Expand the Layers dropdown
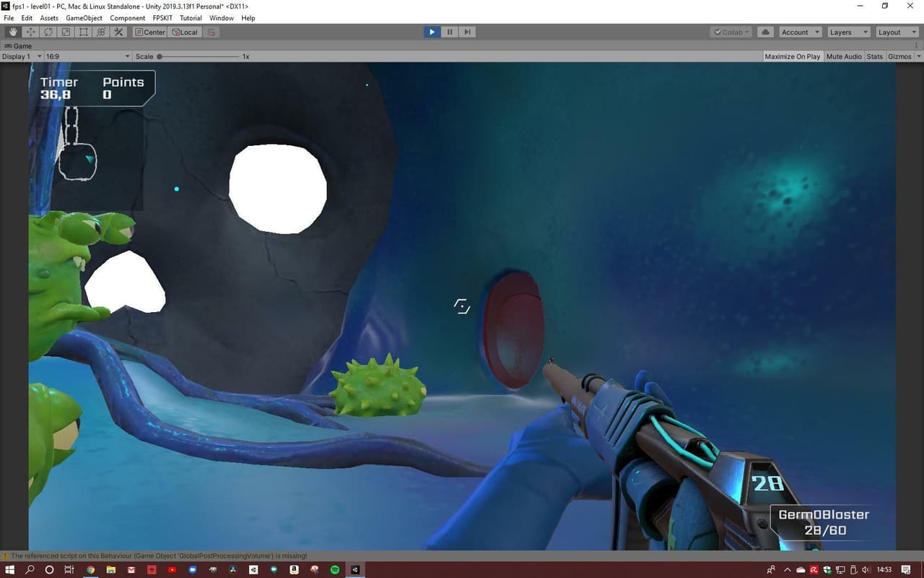This screenshot has width=924, height=578. [x=848, y=32]
